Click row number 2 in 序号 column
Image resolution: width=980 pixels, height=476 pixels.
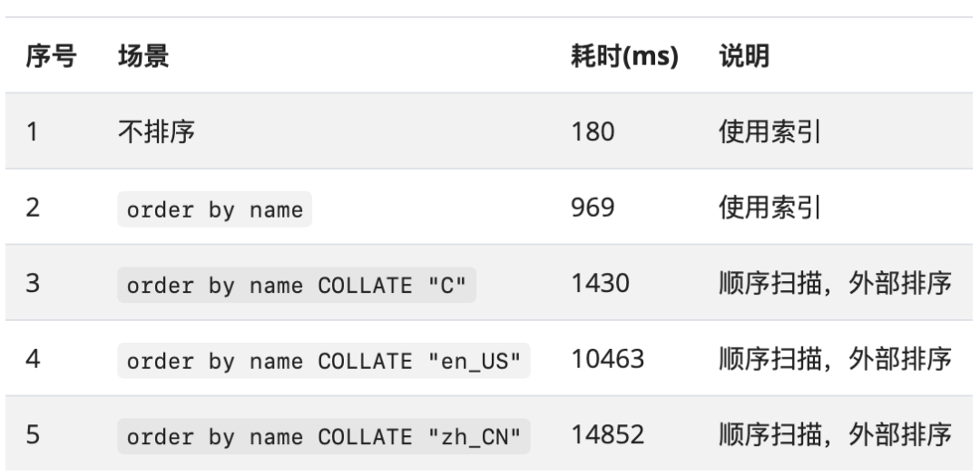(34, 208)
